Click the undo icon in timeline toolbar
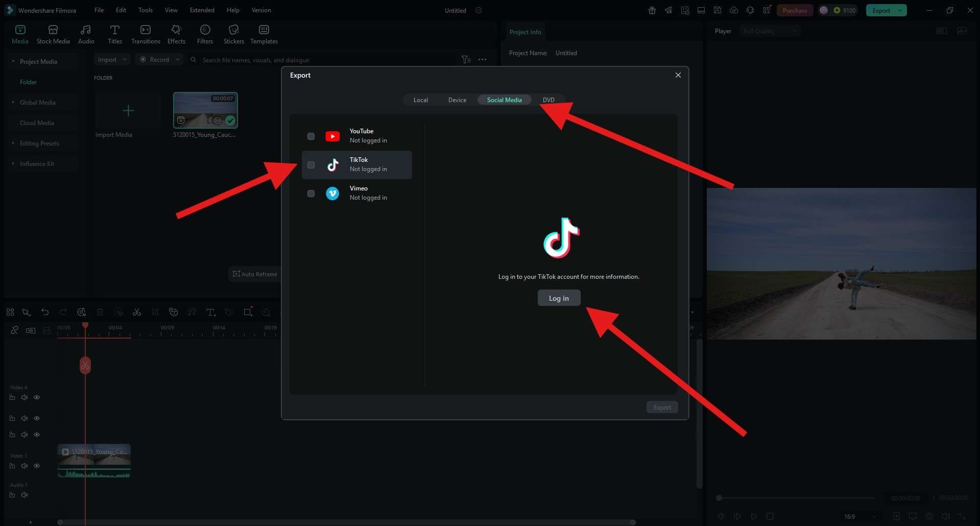 tap(45, 312)
